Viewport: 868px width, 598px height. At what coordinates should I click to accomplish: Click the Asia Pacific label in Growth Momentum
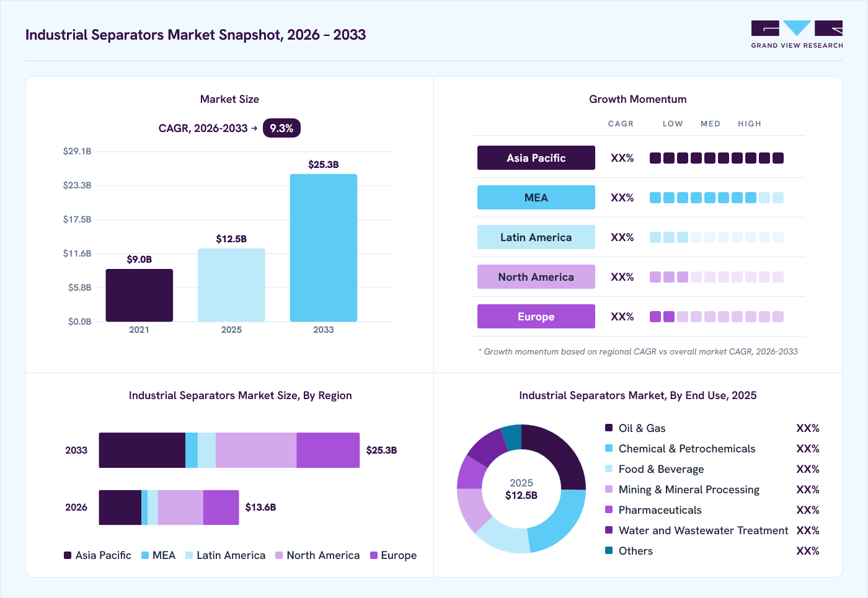coord(536,158)
